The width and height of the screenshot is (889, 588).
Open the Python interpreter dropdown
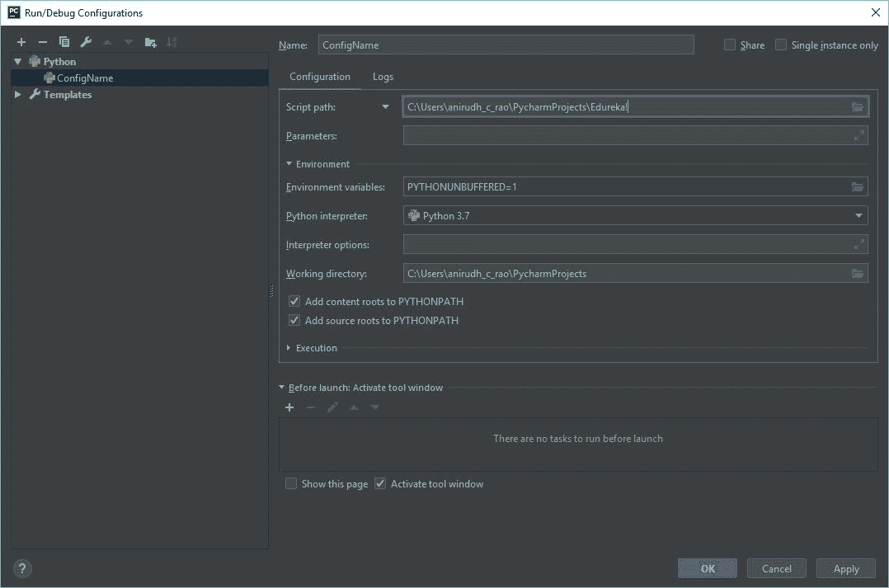(858, 215)
